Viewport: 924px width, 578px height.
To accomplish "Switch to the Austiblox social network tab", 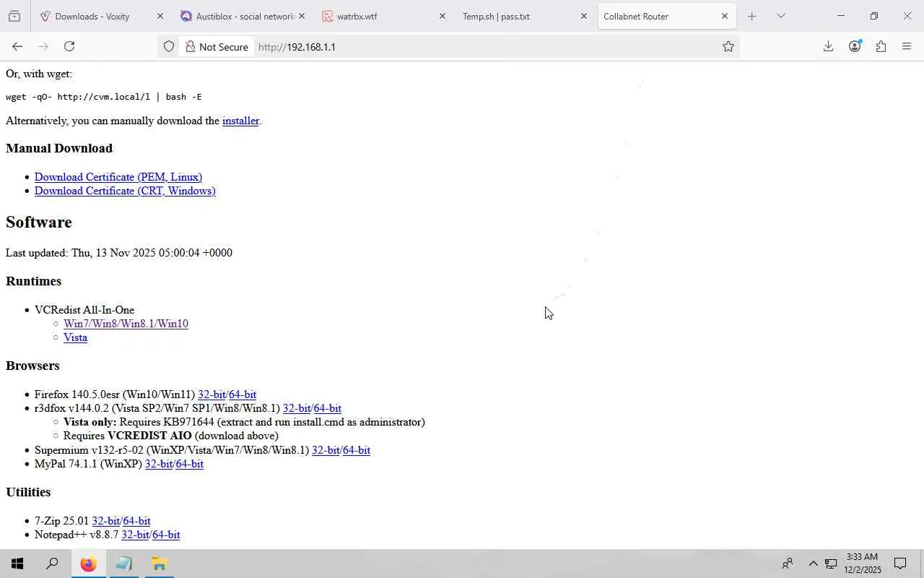I will [x=242, y=16].
